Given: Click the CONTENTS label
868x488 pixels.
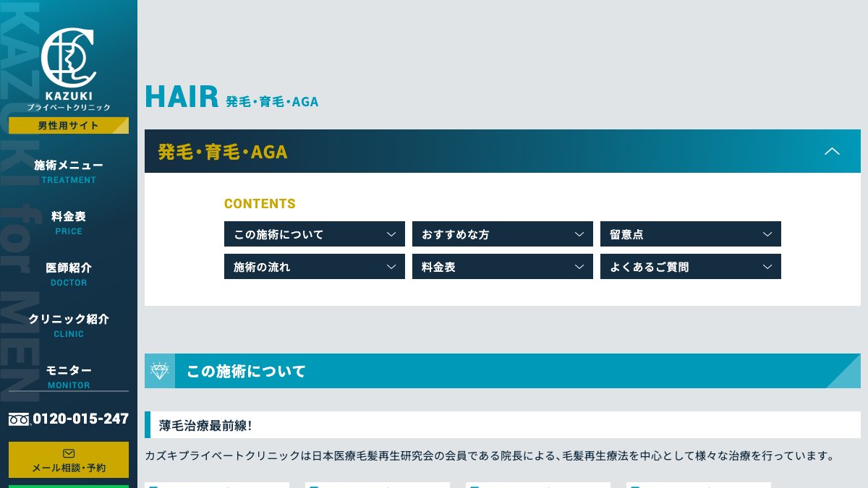Looking at the screenshot, I should pyautogui.click(x=260, y=204).
